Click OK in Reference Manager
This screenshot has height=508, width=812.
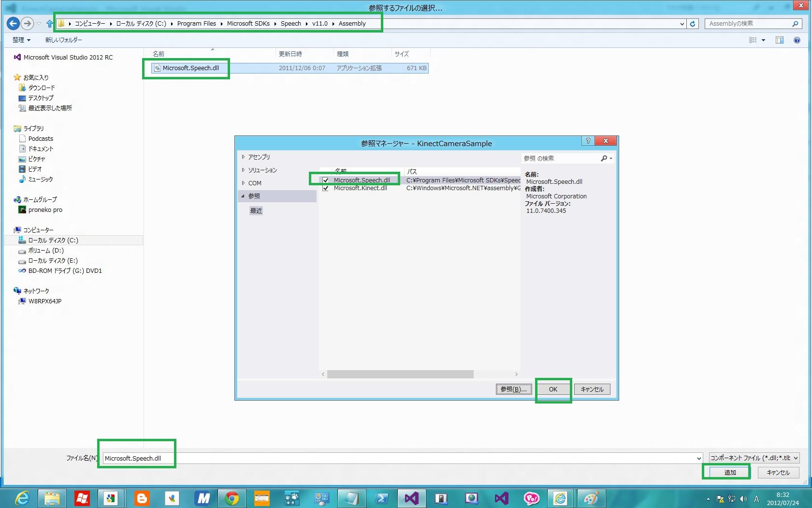553,389
